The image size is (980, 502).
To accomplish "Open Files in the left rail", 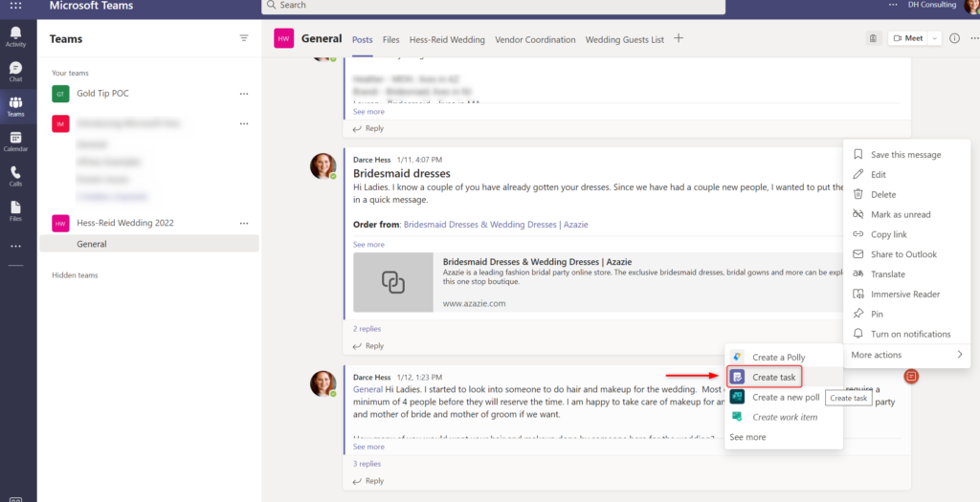I will tap(15, 211).
